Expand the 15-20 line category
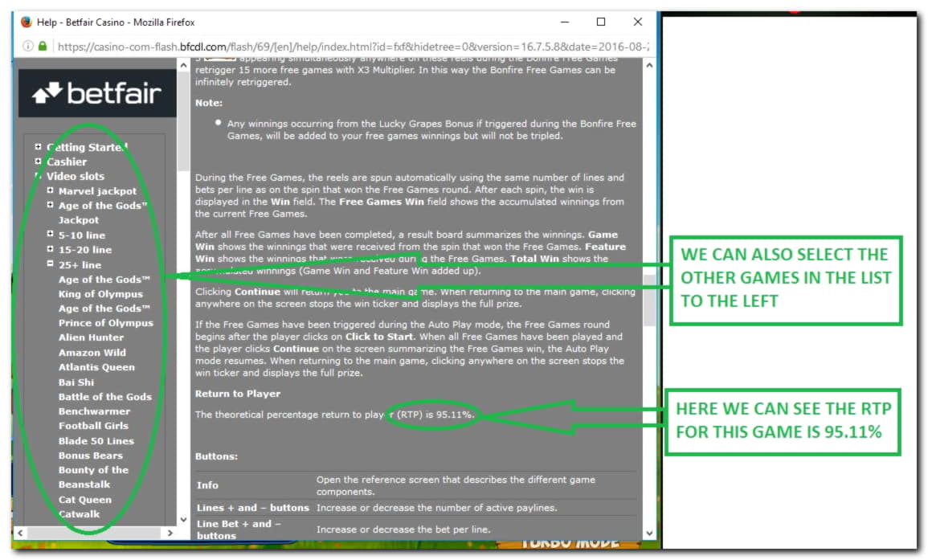The height and width of the screenshot is (560, 928). (x=51, y=249)
